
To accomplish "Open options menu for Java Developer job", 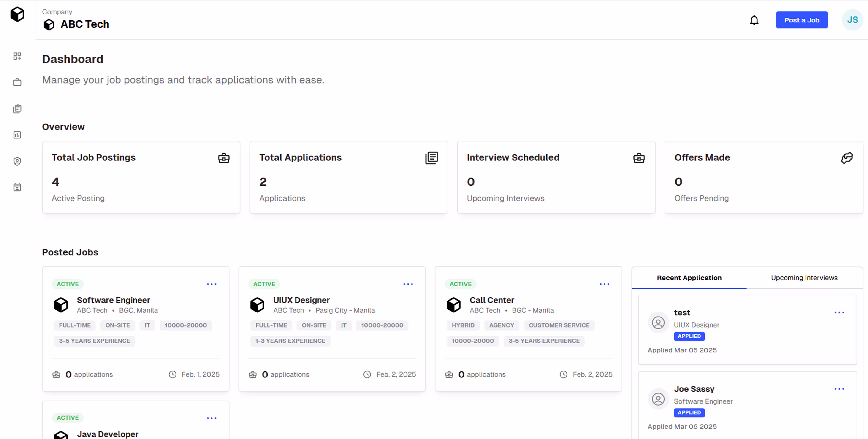I will [x=212, y=418].
